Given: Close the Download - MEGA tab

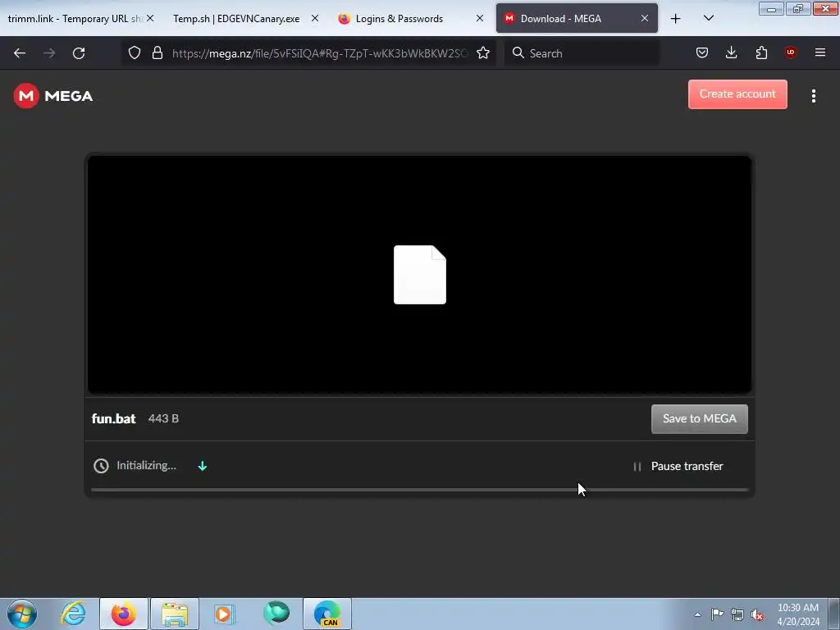Looking at the screenshot, I should (645, 18).
